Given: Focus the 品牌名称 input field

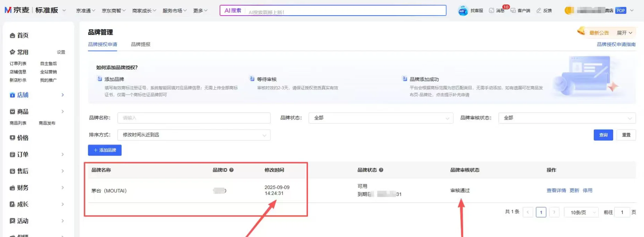Looking at the screenshot, I should click(x=194, y=118).
